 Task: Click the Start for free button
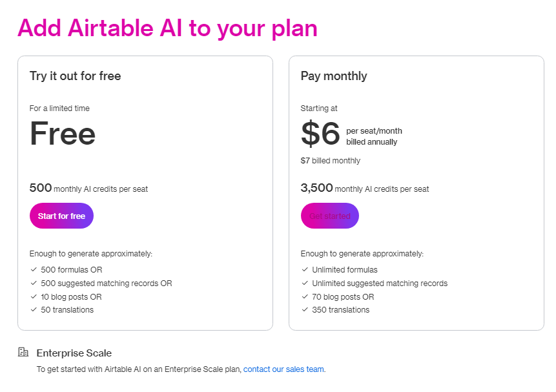point(61,216)
